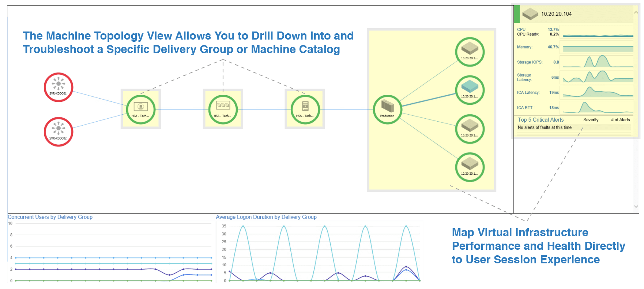This screenshot has height=289, width=644.
Task: Click Concurrent Users by Delivery Group title
Action: coord(50,217)
